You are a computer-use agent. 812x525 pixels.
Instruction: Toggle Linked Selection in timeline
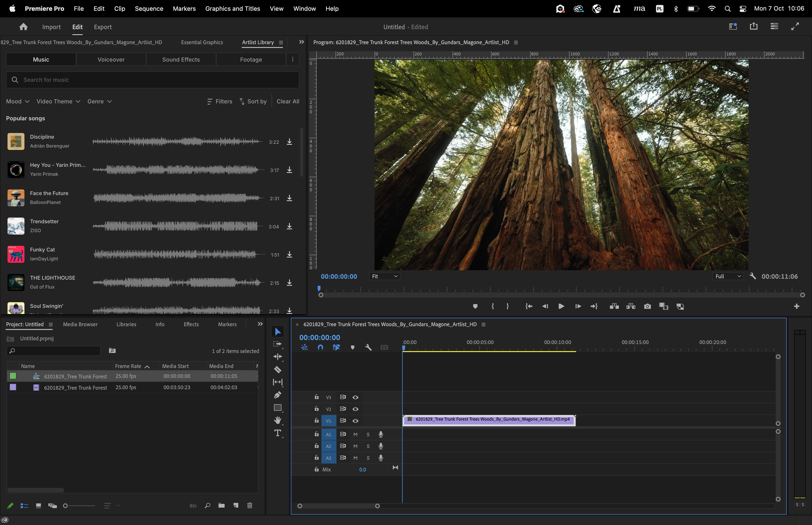[x=336, y=347]
